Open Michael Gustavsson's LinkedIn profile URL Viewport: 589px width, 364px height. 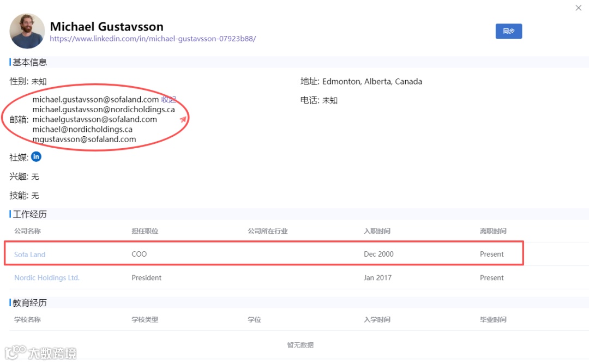coord(153,39)
